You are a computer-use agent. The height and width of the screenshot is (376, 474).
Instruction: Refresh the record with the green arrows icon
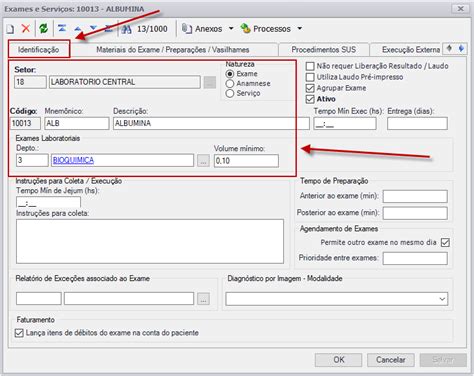tap(43, 29)
